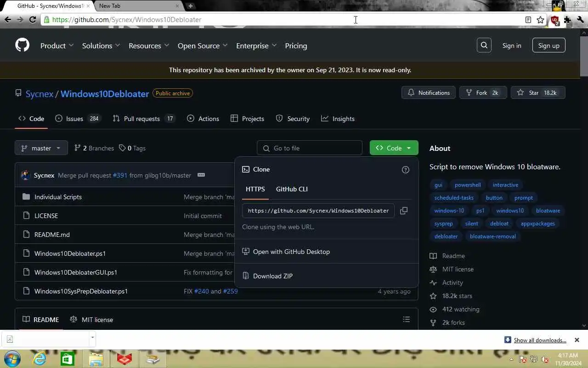Close the downloads bar
588x368 pixels.
(577, 340)
